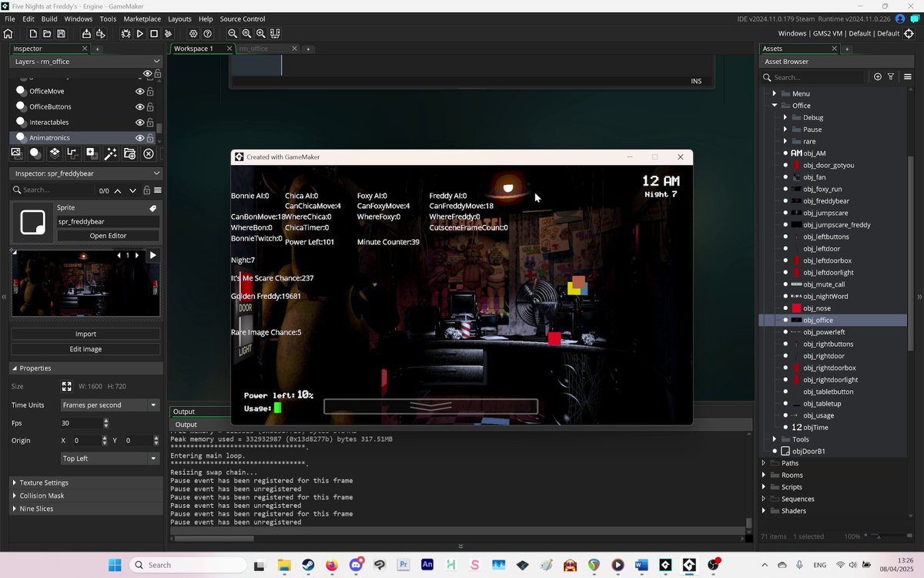Run the game with play icon
The height and width of the screenshot is (578, 924).
click(139, 34)
